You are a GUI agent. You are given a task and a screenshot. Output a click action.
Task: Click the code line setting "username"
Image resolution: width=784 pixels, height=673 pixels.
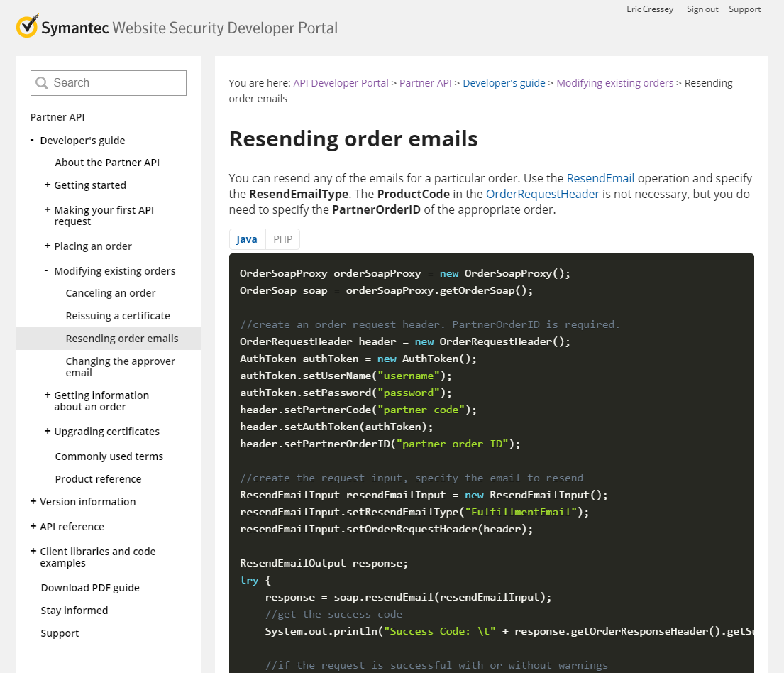pos(346,376)
